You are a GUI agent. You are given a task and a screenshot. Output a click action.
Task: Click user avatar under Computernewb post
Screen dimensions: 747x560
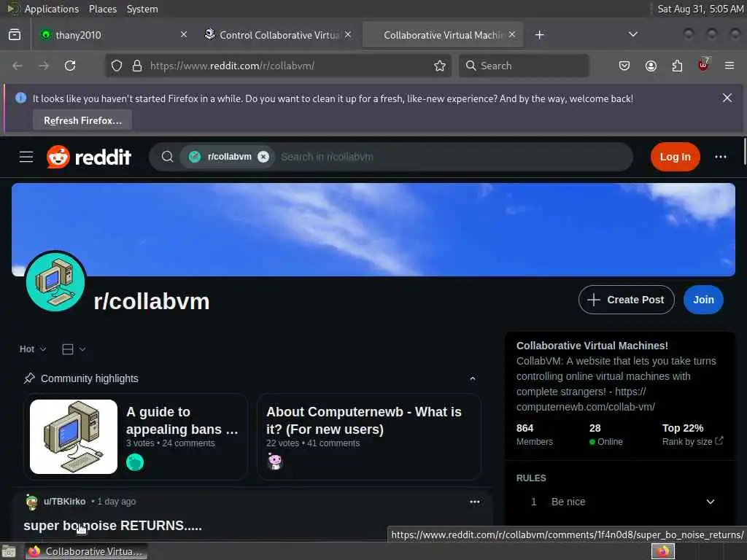(x=275, y=462)
